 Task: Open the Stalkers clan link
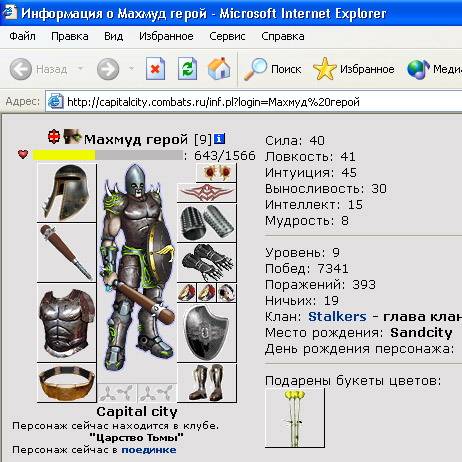(x=337, y=316)
